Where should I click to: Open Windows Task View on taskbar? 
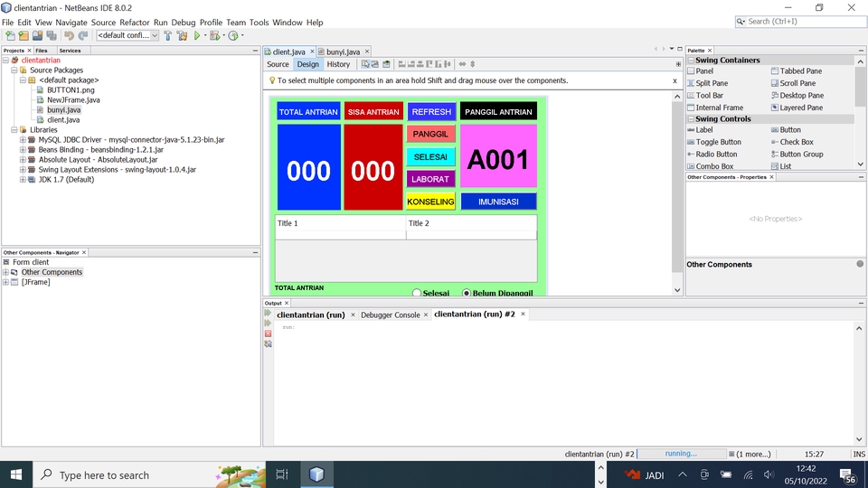282,474
